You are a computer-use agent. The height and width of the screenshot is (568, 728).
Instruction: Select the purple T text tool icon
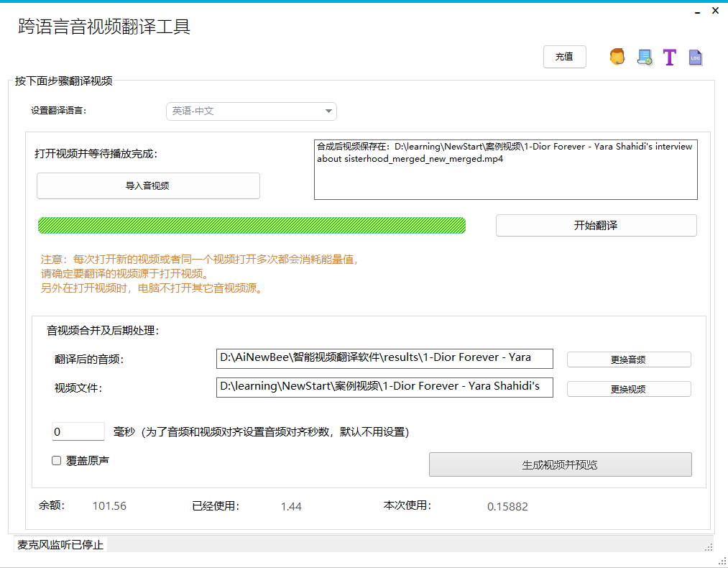coord(669,57)
